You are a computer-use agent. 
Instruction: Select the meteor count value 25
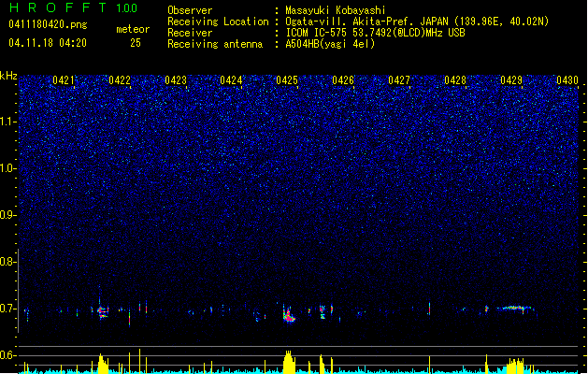[x=136, y=43]
